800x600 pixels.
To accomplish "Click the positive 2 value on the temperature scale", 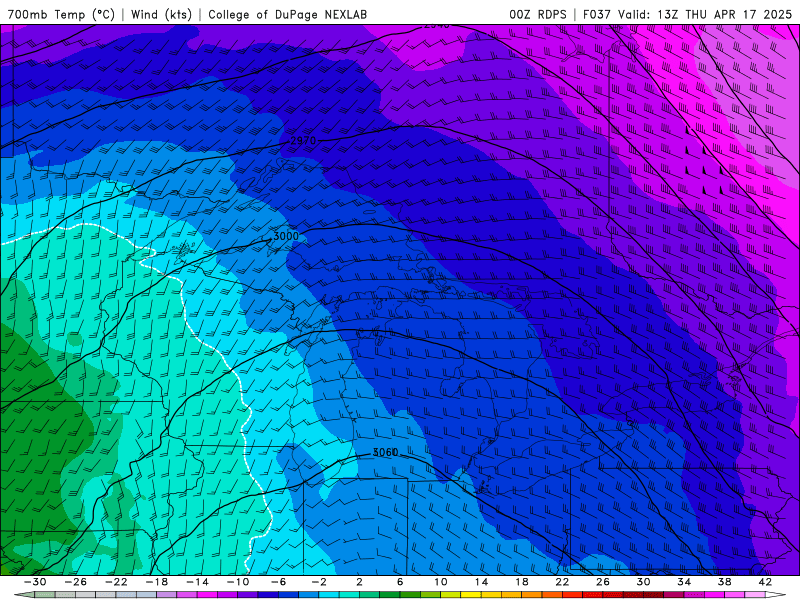I will [359, 582].
